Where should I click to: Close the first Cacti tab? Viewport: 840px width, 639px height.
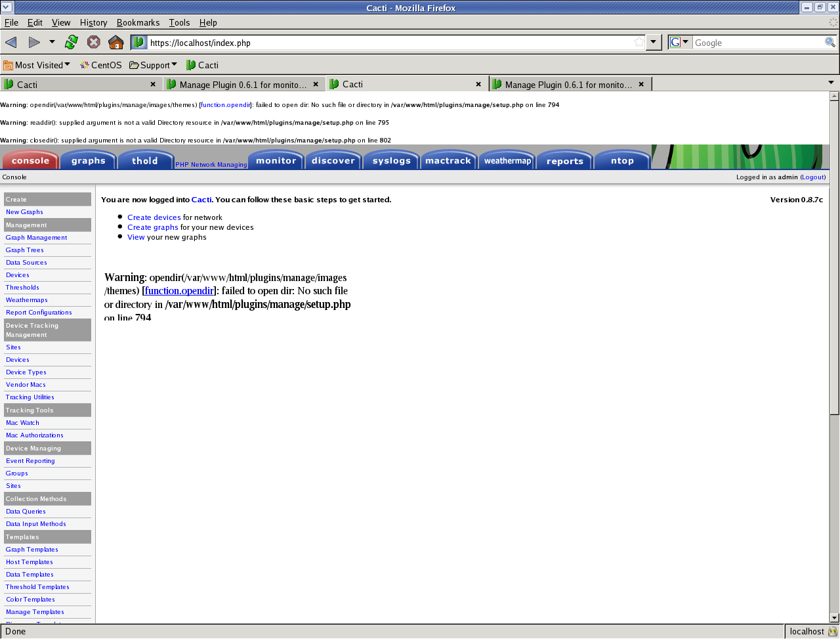click(x=153, y=84)
